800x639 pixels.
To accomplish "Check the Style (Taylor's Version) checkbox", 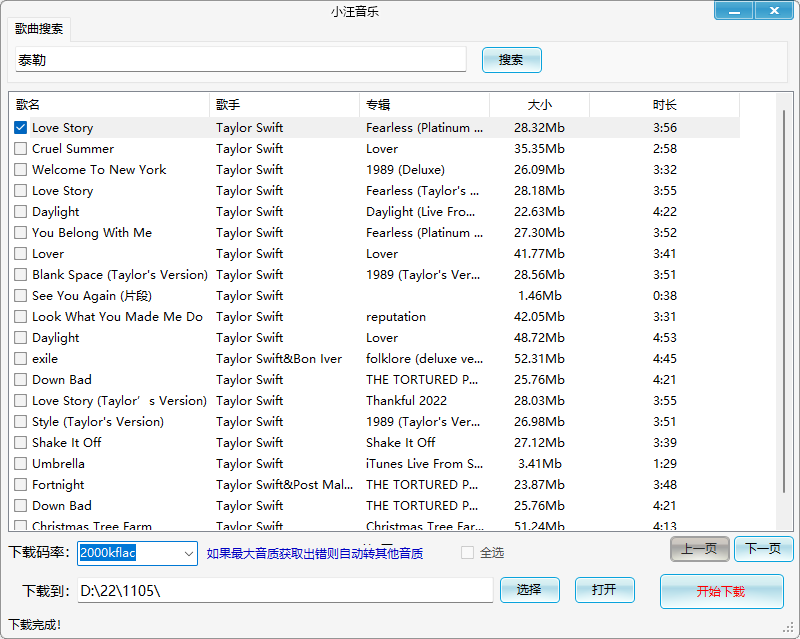I will coord(20,422).
